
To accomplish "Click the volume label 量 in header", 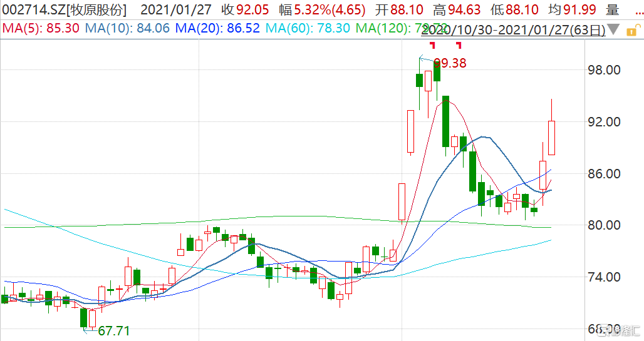I will pyautogui.click(x=613, y=9).
